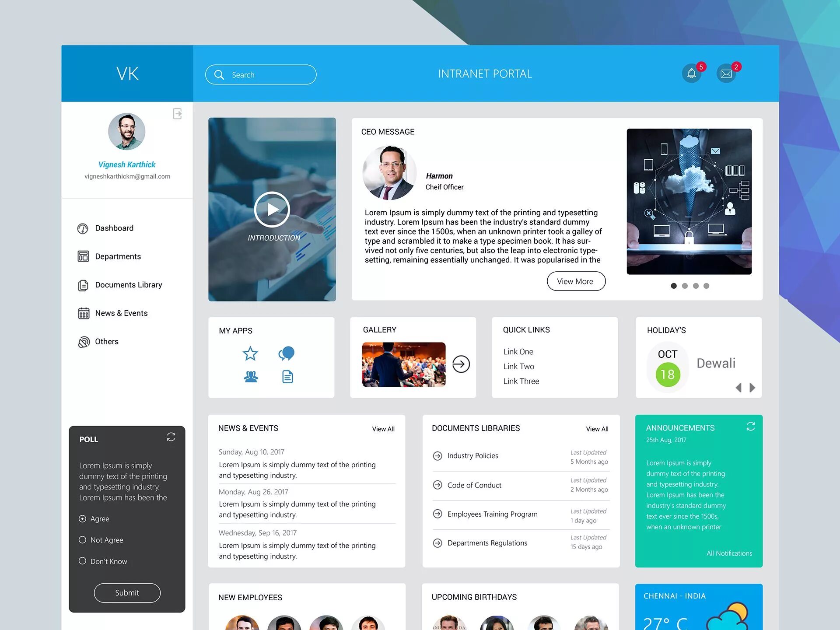Click the View More CEO message button
This screenshot has width=840, height=630.
[x=575, y=280]
